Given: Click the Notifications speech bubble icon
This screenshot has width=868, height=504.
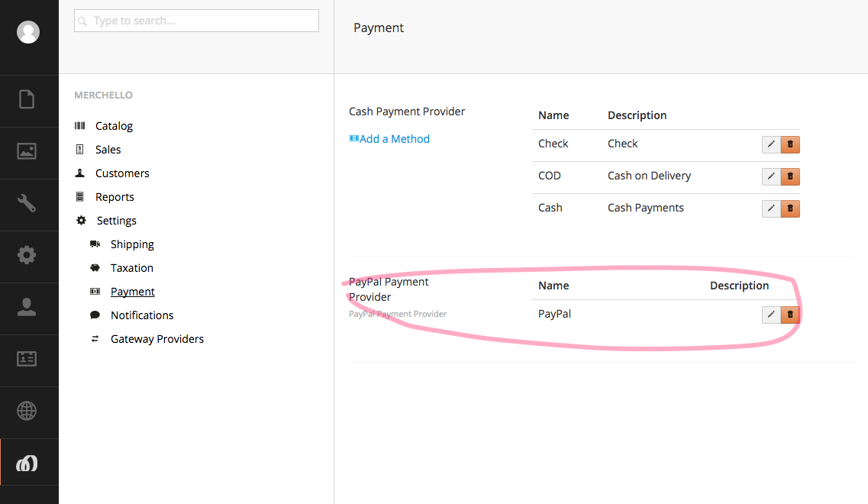Looking at the screenshot, I should [95, 315].
